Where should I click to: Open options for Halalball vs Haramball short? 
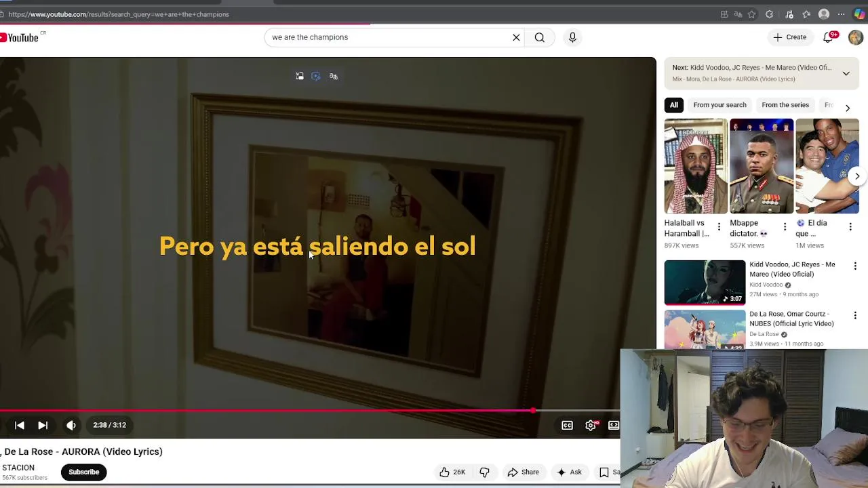click(719, 227)
